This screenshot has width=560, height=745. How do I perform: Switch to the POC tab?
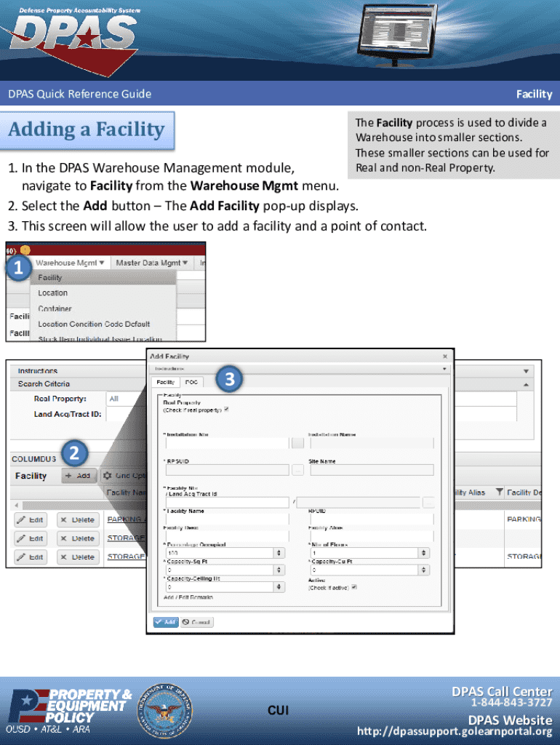coord(191,382)
